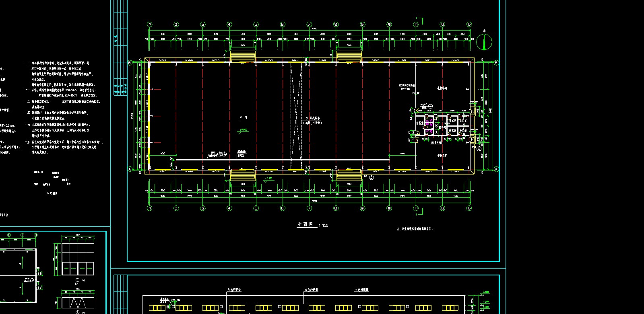Click the window detail C-1 elevation drawing

point(78,258)
